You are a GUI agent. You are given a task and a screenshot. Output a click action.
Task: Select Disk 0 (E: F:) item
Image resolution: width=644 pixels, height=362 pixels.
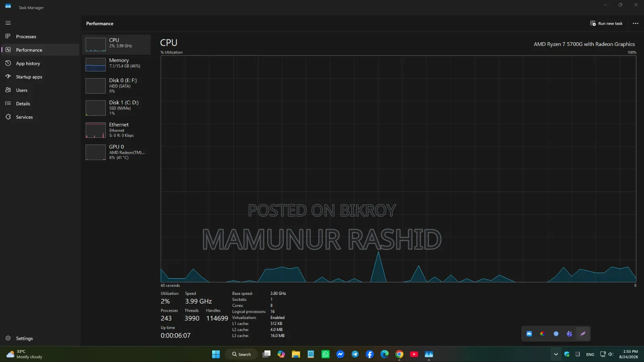(x=117, y=86)
